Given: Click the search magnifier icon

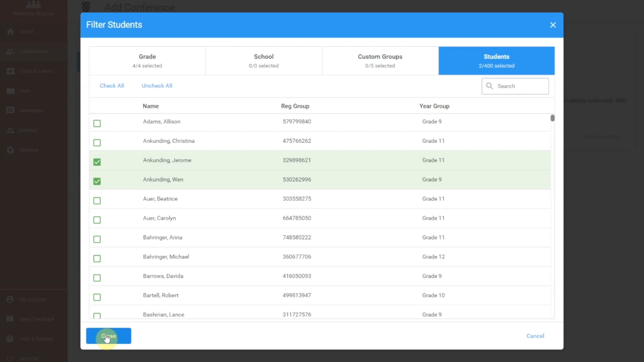Looking at the screenshot, I should (489, 86).
